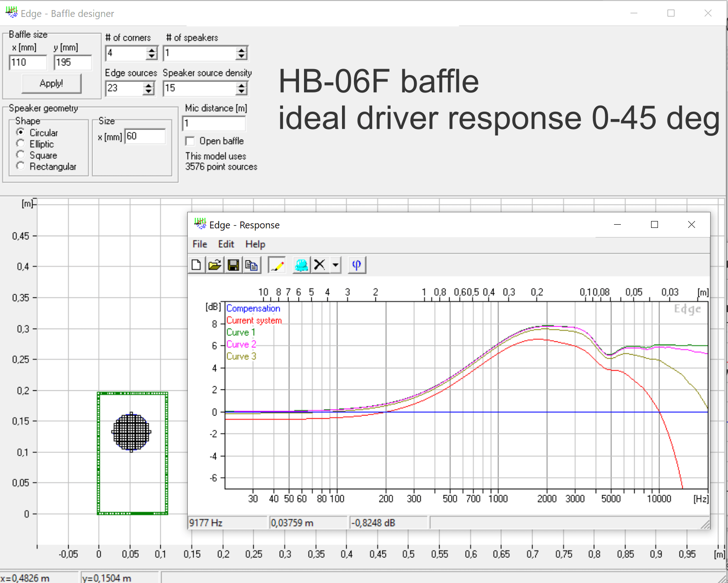Click the Curve 3 legend label

click(x=241, y=356)
